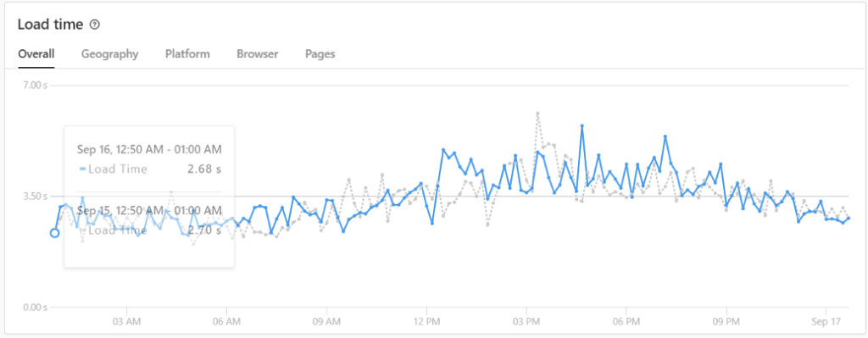
Task: Click the 06 AM x-axis label
Action: 226,322
